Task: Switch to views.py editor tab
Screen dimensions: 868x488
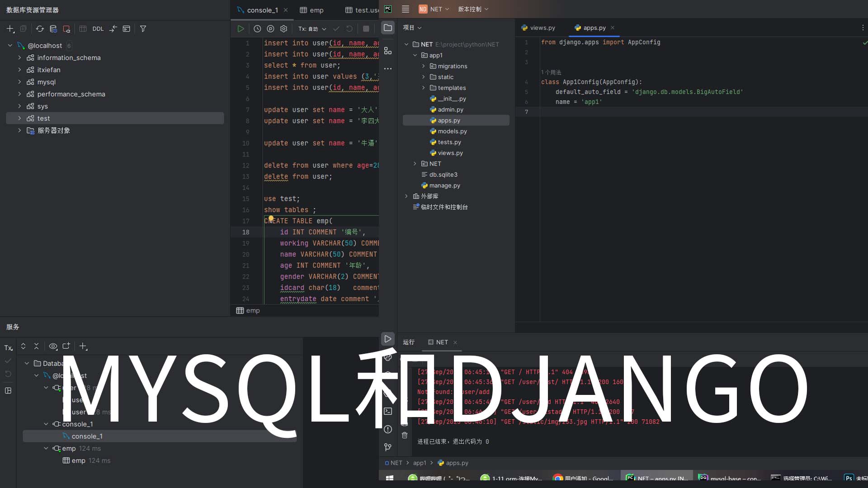Action: click(x=538, y=28)
